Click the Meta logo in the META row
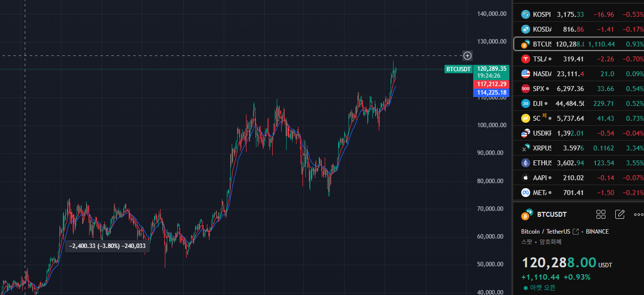 click(525, 193)
